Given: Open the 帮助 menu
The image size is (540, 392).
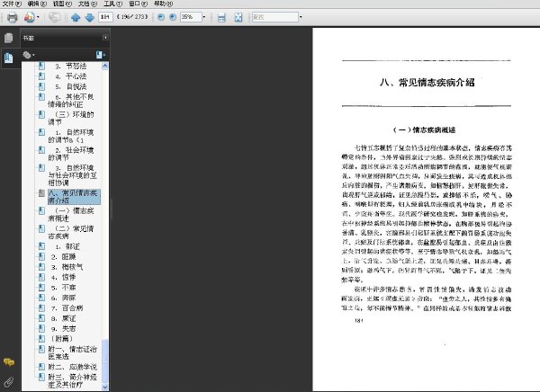Looking at the screenshot, I should (163, 4).
